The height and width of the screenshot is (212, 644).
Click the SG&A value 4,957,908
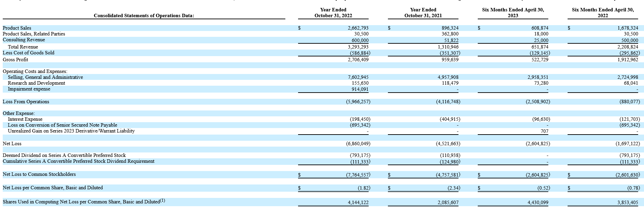pos(448,77)
